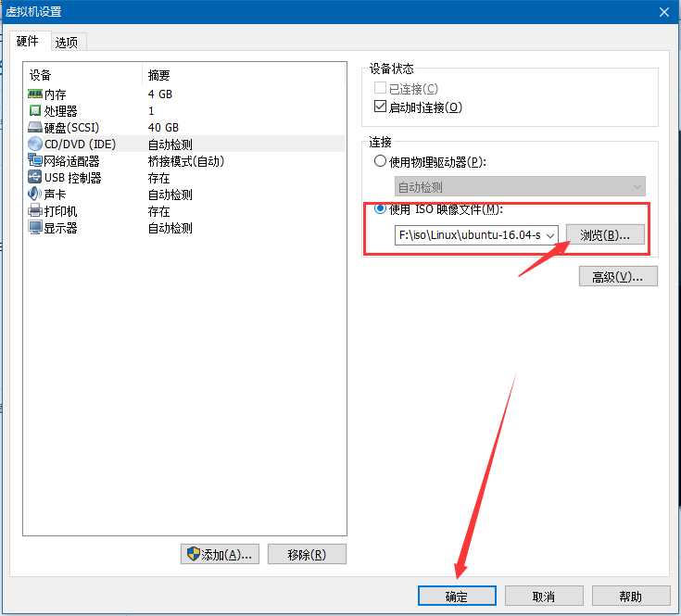Click the display monitor icon
Screen dimensions: 681x616
click(35, 227)
